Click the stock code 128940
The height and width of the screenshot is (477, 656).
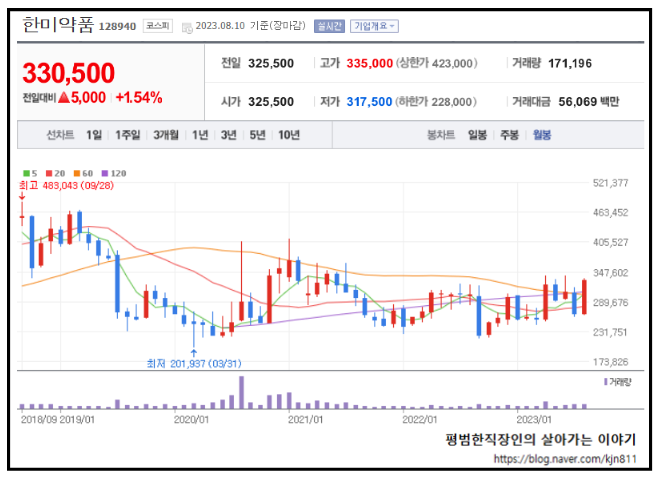click(117, 26)
